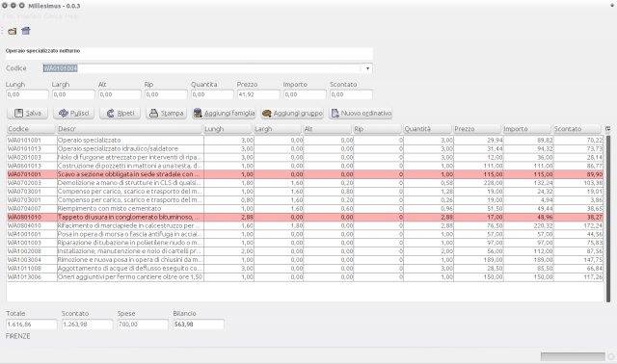The height and width of the screenshot is (364, 617).
Task: Click the table vertical scrollbar
Action: click(x=608, y=219)
